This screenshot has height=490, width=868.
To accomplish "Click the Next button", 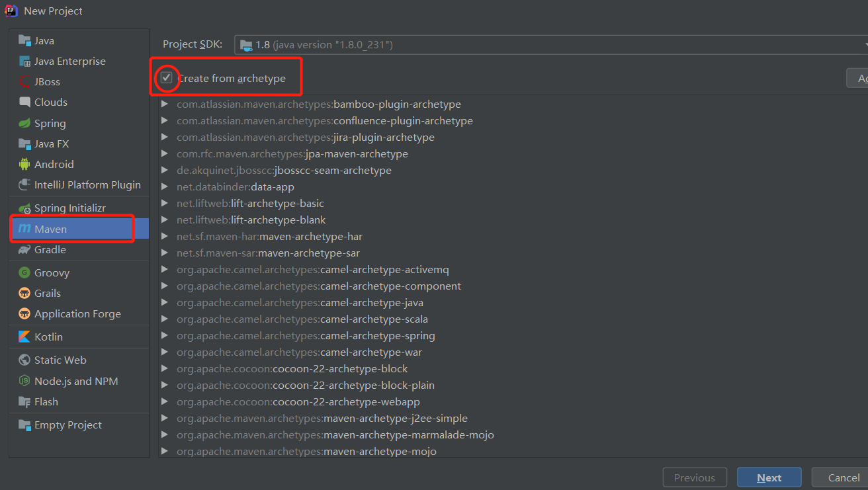I will pyautogui.click(x=769, y=477).
